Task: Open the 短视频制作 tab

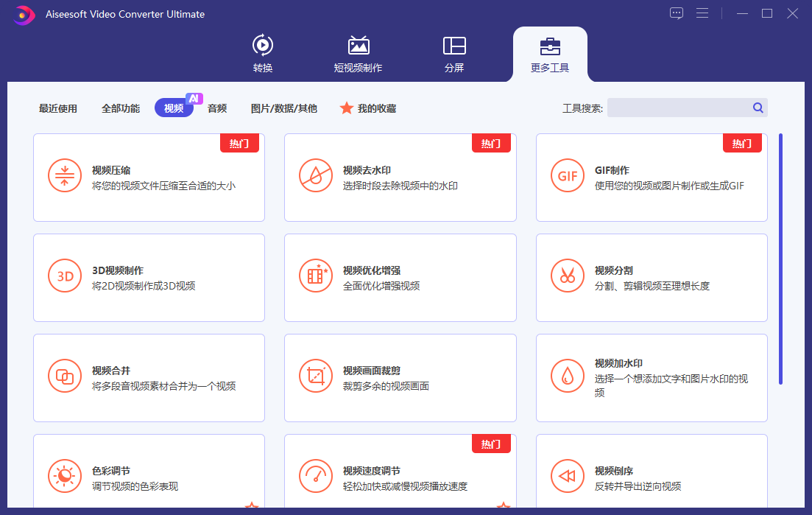Action: click(359, 53)
